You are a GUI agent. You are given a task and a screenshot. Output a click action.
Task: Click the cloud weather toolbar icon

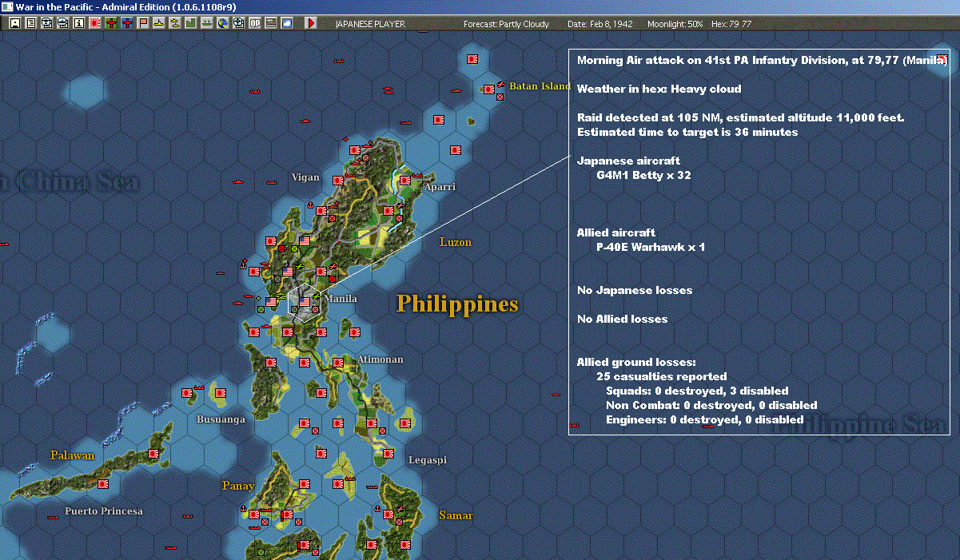286,23
